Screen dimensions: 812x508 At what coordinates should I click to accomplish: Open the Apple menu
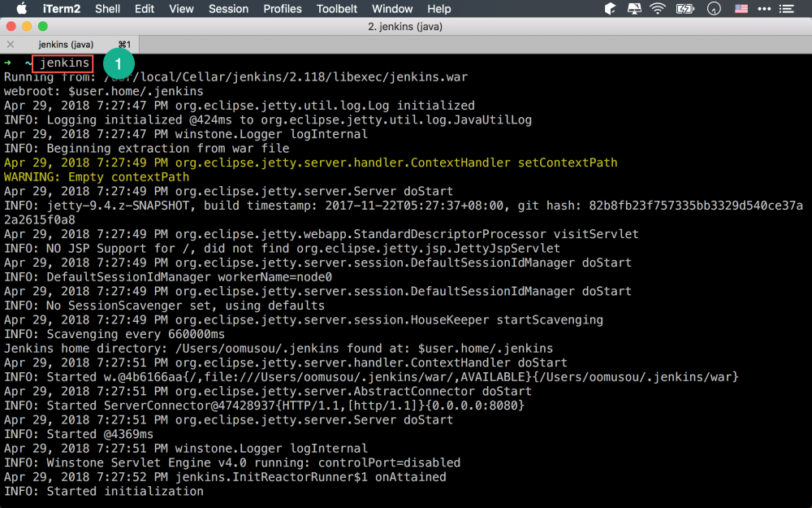[x=22, y=9]
